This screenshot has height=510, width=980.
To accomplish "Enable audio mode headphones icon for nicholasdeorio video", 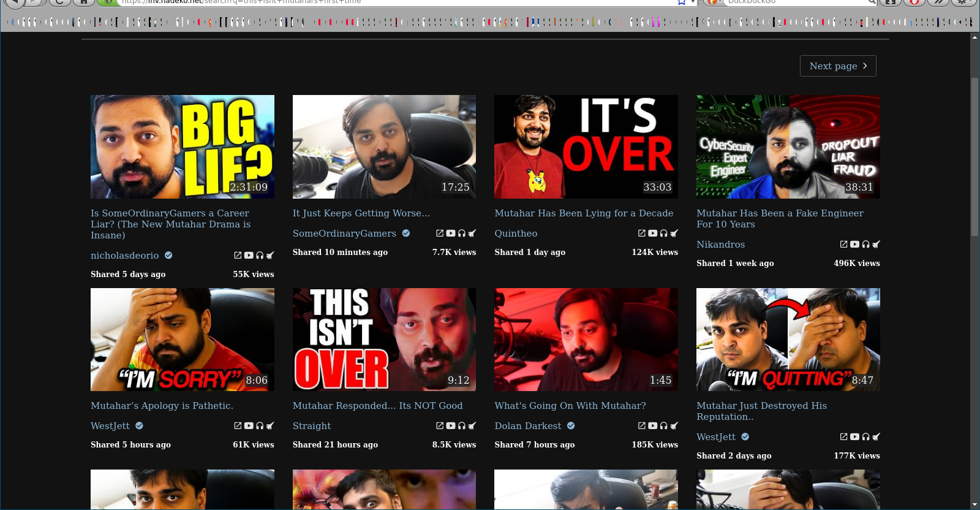I will coord(260,256).
